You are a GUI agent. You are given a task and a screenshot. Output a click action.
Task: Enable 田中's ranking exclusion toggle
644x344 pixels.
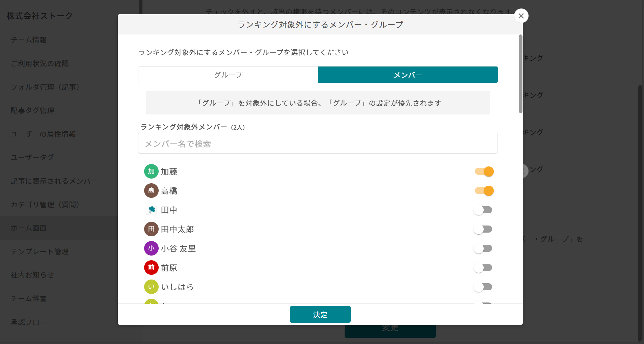[483, 210]
